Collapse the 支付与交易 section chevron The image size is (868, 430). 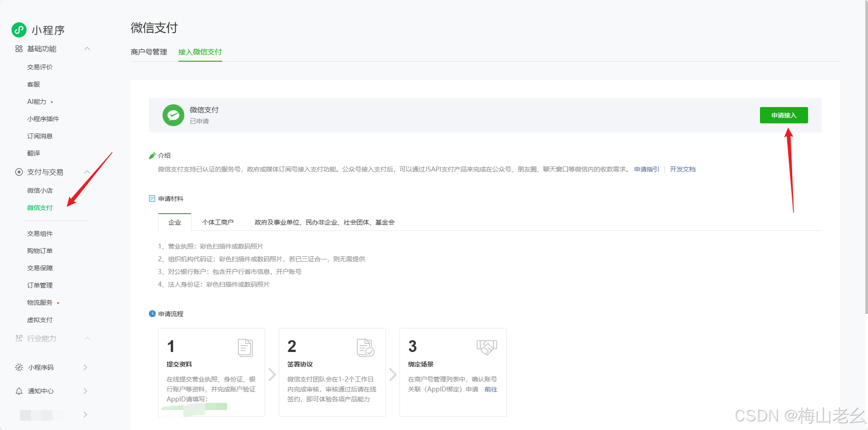pos(87,172)
